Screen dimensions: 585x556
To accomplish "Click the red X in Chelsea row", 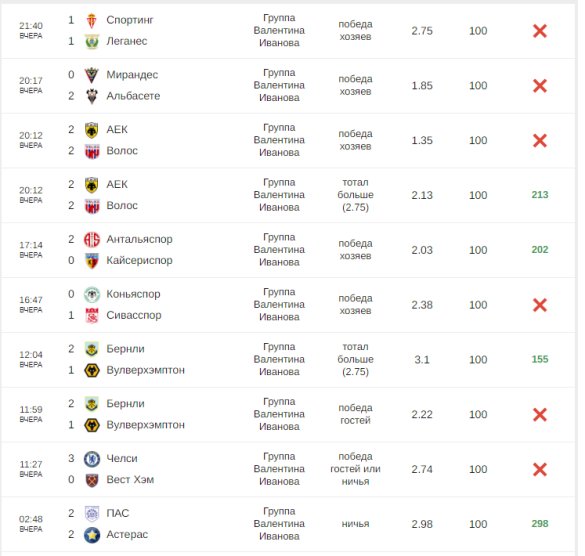I will tap(539, 469).
